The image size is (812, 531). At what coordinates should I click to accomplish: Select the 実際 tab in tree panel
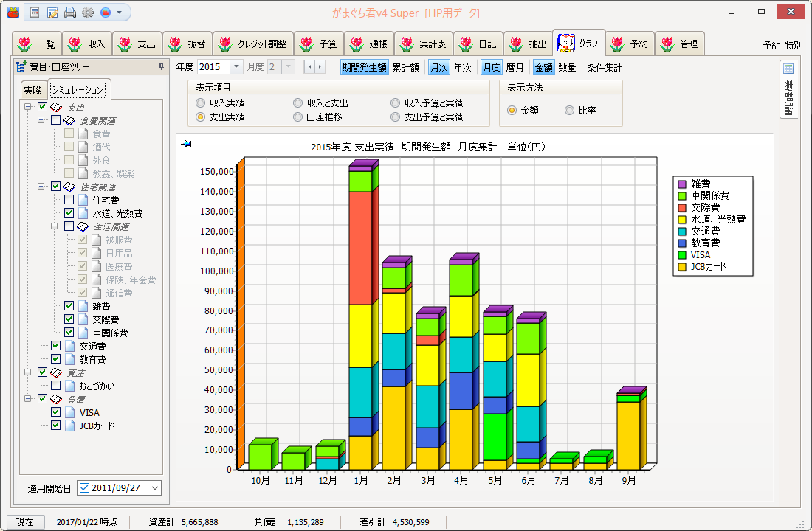(33, 90)
